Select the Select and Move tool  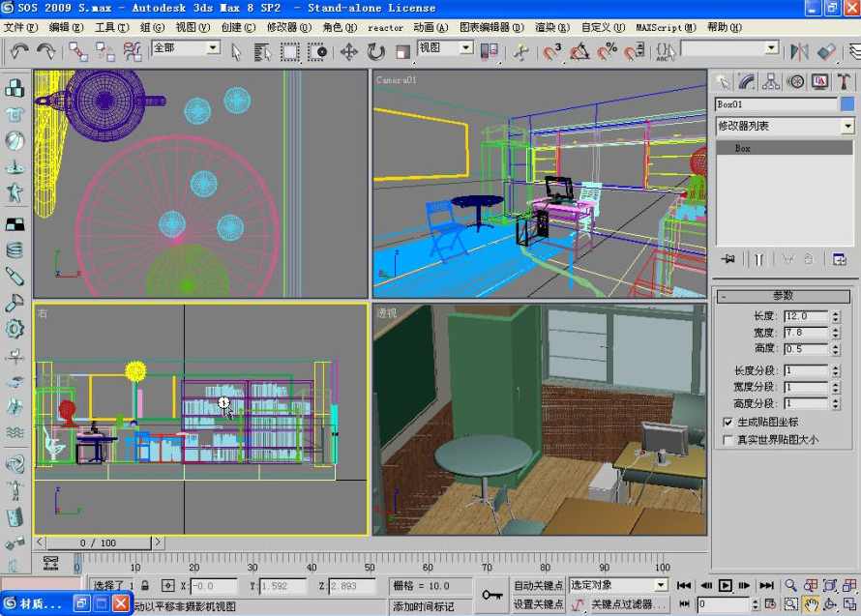point(348,52)
